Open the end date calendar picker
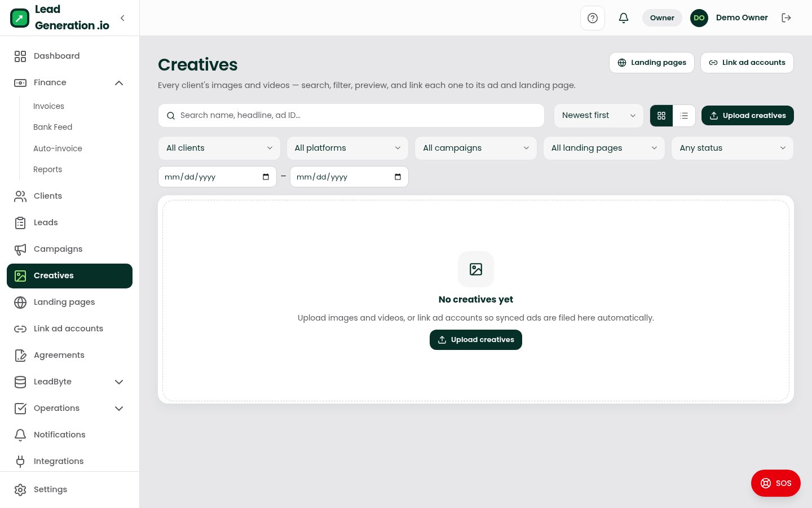The width and height of the screenshot is (812, 508). (398, 177)
